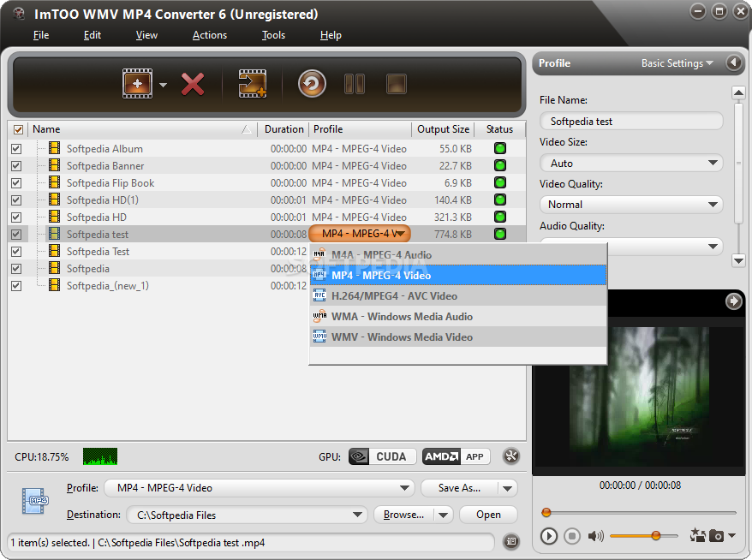The height and width of the screenshot is (560, 752).
Task: Click the AMD APP GPU button
Action: coord(457,456)
